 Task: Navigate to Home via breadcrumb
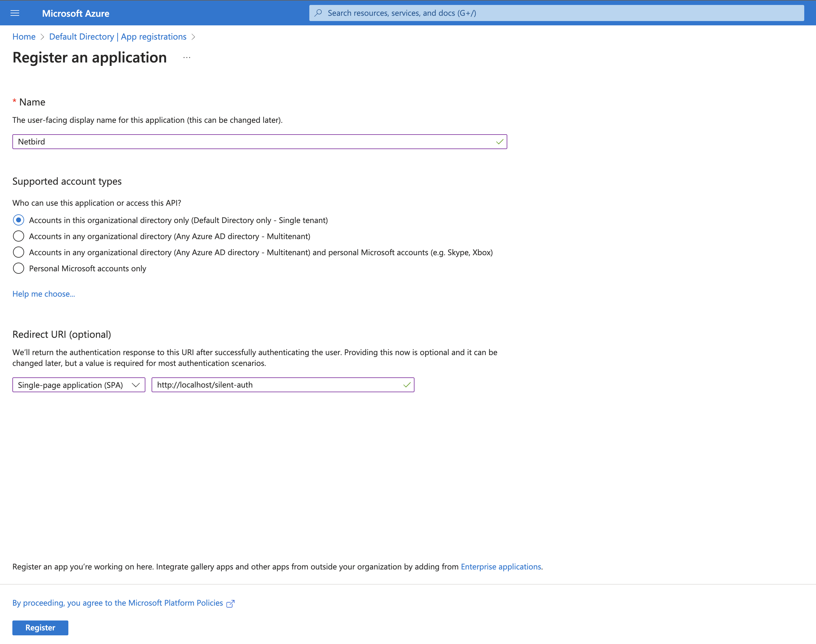tap(24, 36)
